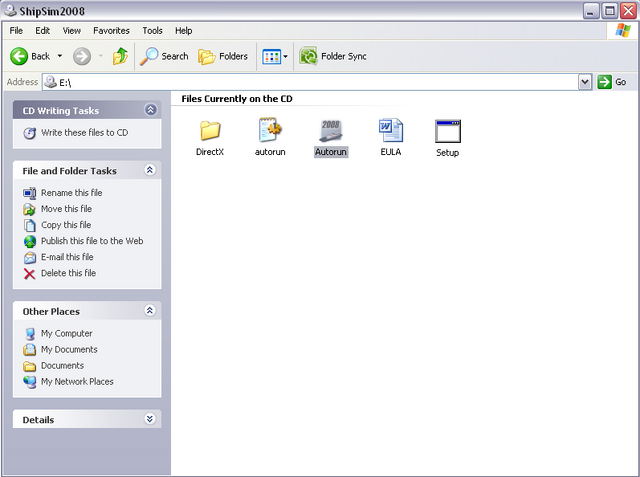Click the drive icon in address bar
Viewport: 640px width, 477px height.
[51, 82]
